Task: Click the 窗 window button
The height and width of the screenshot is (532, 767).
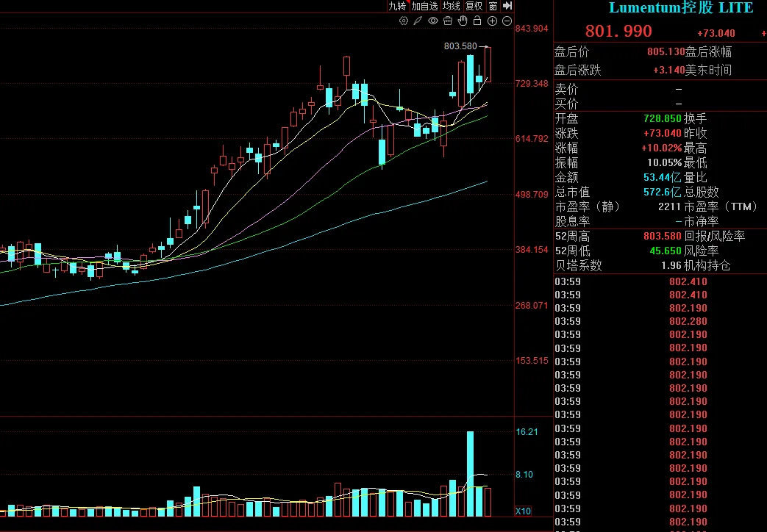Action: 493,6
